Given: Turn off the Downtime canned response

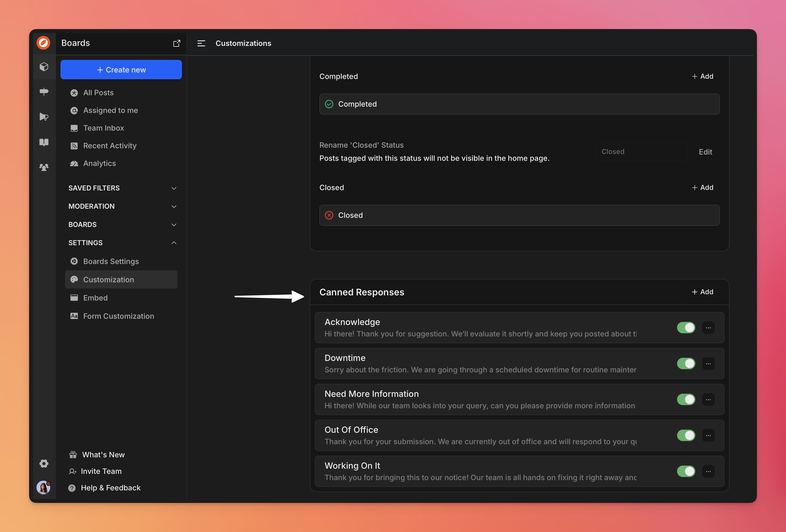Looking at the screenshot, I should point(686,364).
